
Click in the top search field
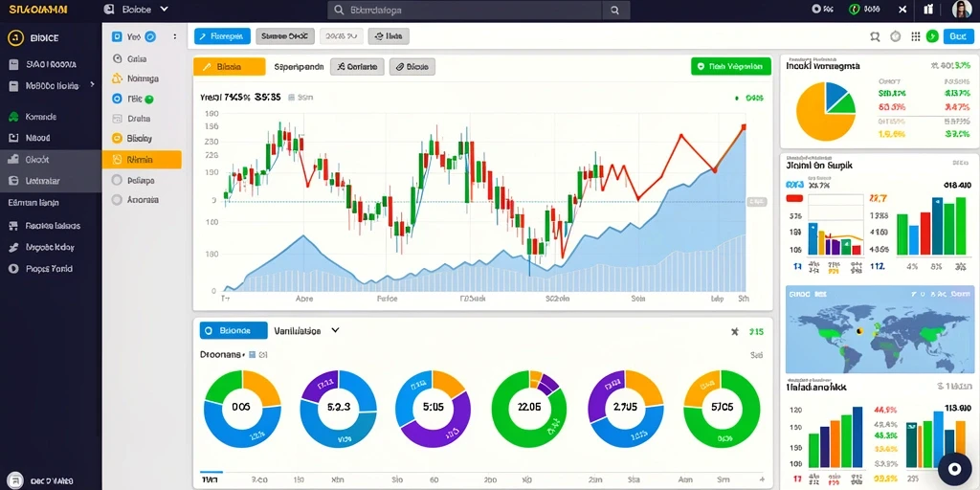(465, 10)
